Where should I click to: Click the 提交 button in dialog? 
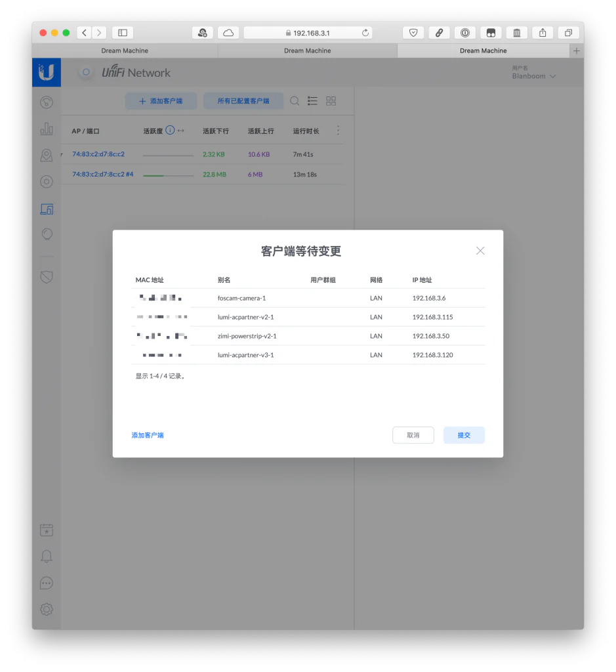click(x=464, y=435)
